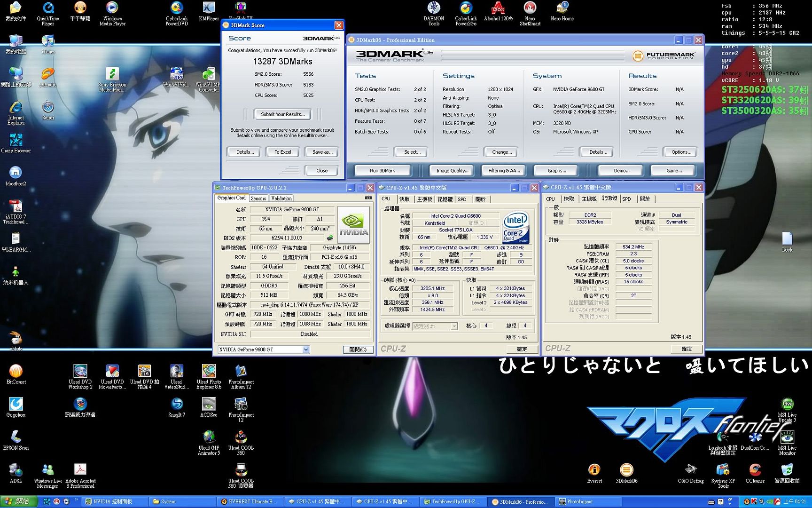
Task: Click DRAM frequency value 534.2 MHz
Action: coord(633,247)
